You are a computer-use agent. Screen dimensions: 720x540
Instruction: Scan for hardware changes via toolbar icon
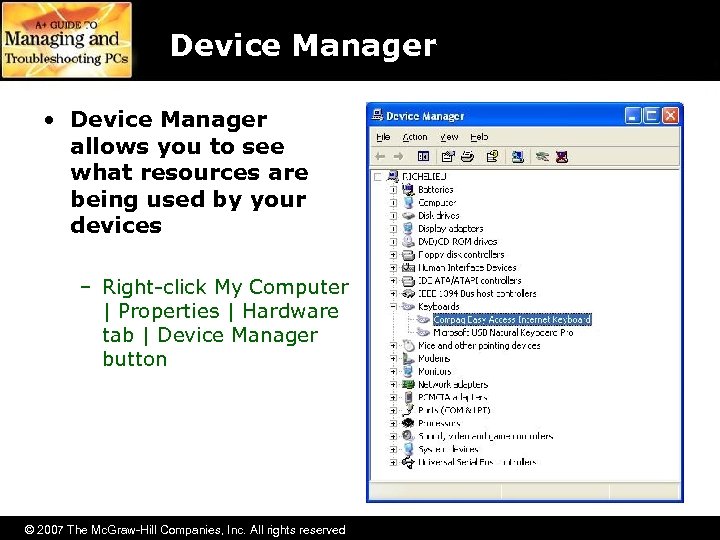(518, 157)
